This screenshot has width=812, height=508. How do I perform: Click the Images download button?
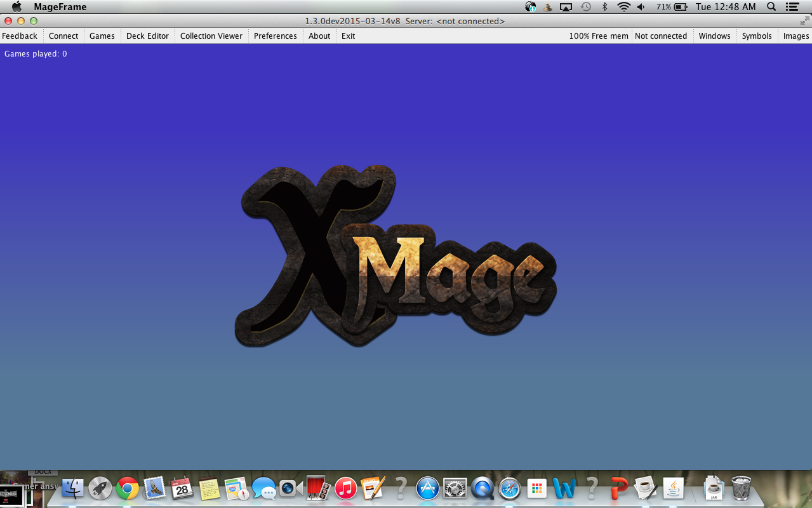tap(796, 36)
